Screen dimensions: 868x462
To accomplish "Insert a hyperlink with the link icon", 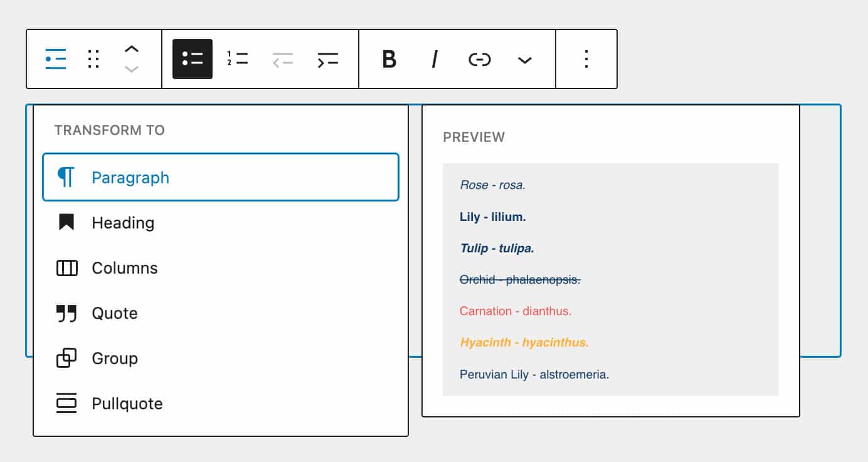I will click(479, 59).
